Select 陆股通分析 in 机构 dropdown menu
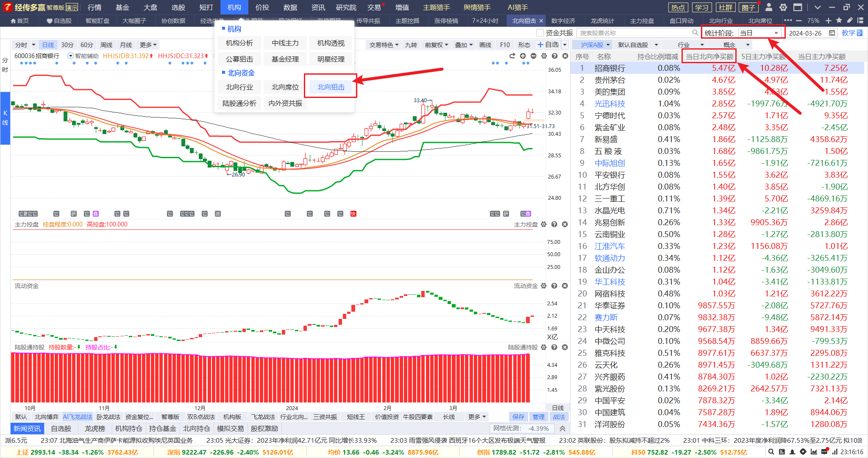This screenshot has width=868, height=458. pos(239,103)
